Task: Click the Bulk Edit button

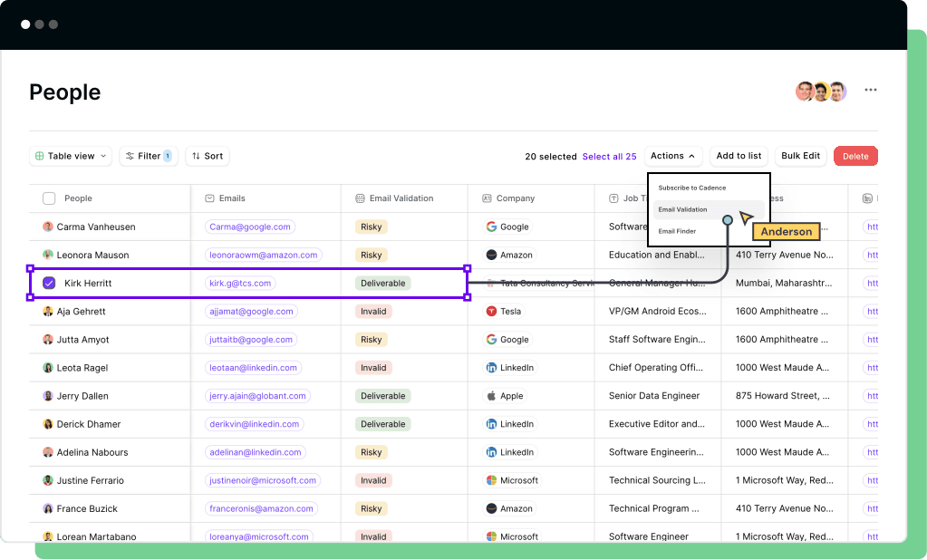Action: (x=800, y=156)
